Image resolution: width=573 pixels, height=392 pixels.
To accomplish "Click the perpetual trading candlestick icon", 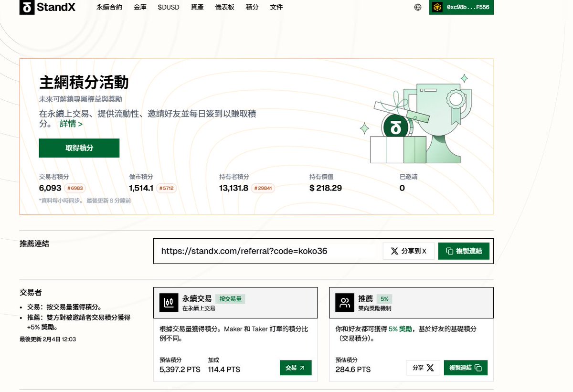I will click(169, 303).
